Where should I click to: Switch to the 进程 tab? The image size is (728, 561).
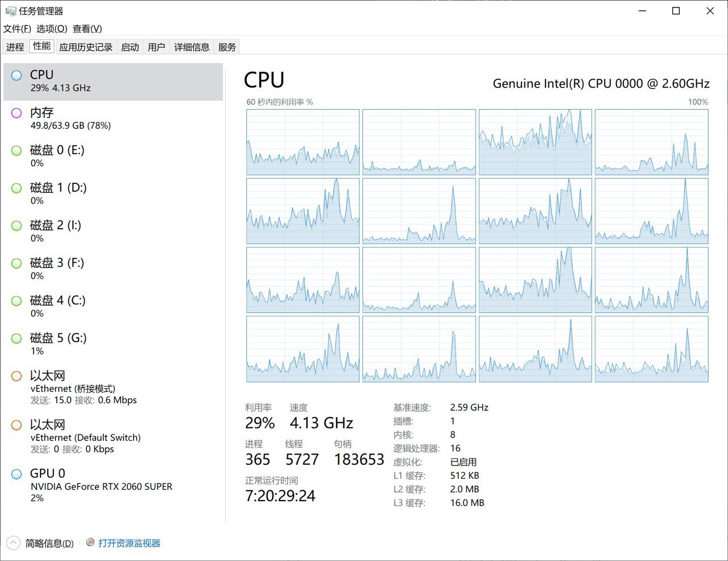[15, 47]
